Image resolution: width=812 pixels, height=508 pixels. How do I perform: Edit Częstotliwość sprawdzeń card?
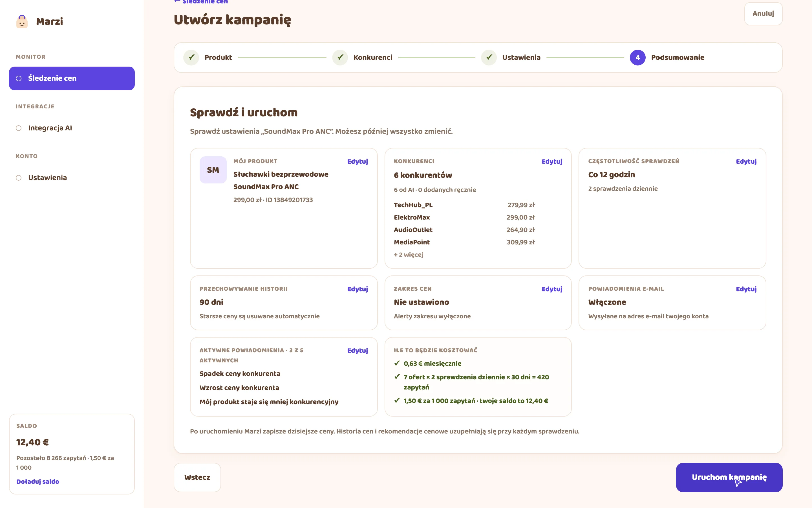click(x=746, y=162)
